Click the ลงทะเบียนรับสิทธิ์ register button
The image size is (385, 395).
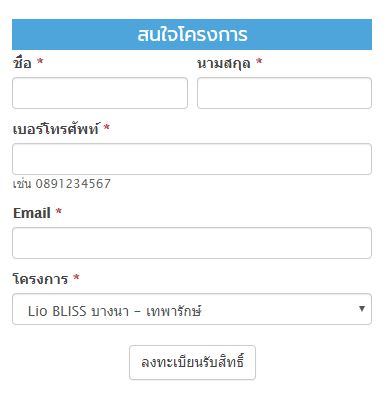pyautogui.click(x=192, y=362)
